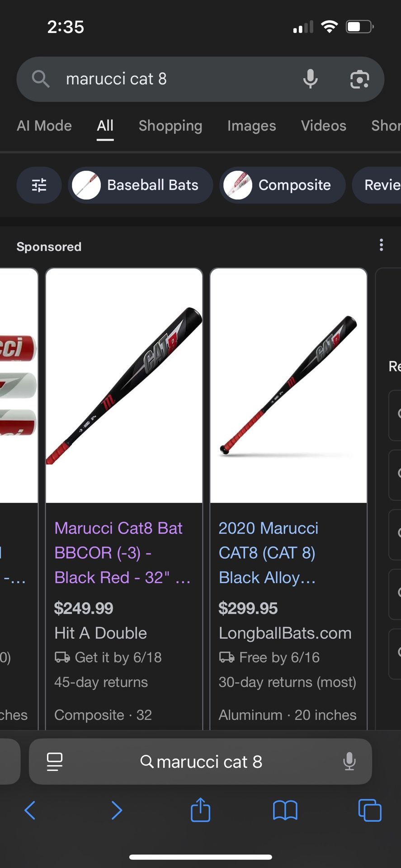Open the sponsored ads options menu
401x868 pixels.
[382, 245]
